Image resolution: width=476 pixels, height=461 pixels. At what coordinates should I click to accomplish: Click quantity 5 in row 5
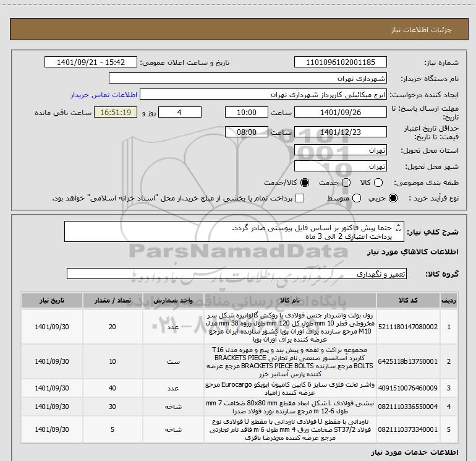click(113, 429)
